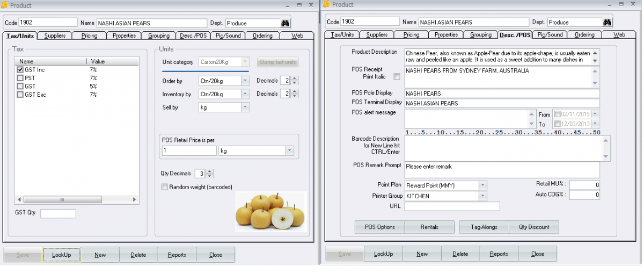Open Tag-Alongs settings
Screen dimensions: 644x273
484,227
